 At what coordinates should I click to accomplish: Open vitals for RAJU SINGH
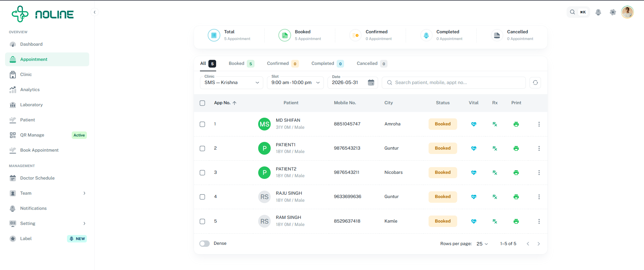[474, 197]
